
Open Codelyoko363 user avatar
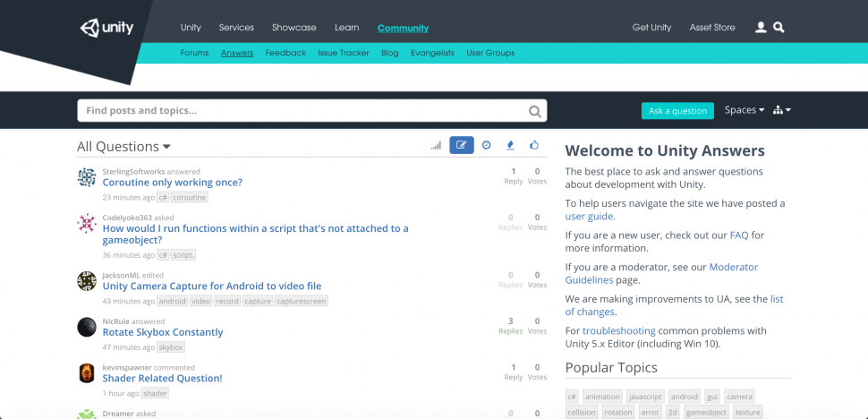(87, 223)
